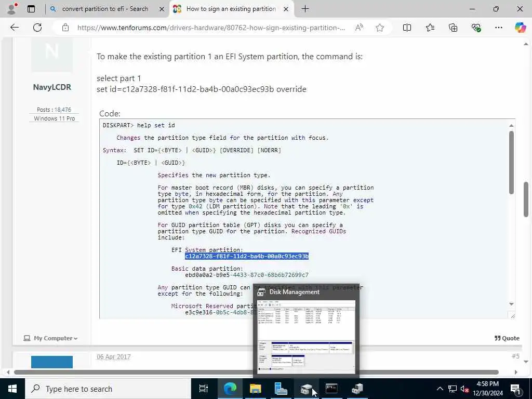View the 18,476 posts count link
Viewport: 532px width, 399px height.
pyautogui.click(x=63, y=110)
